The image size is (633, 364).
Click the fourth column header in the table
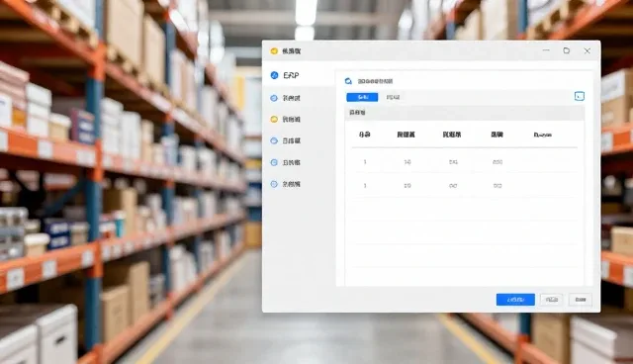(497, 135)
